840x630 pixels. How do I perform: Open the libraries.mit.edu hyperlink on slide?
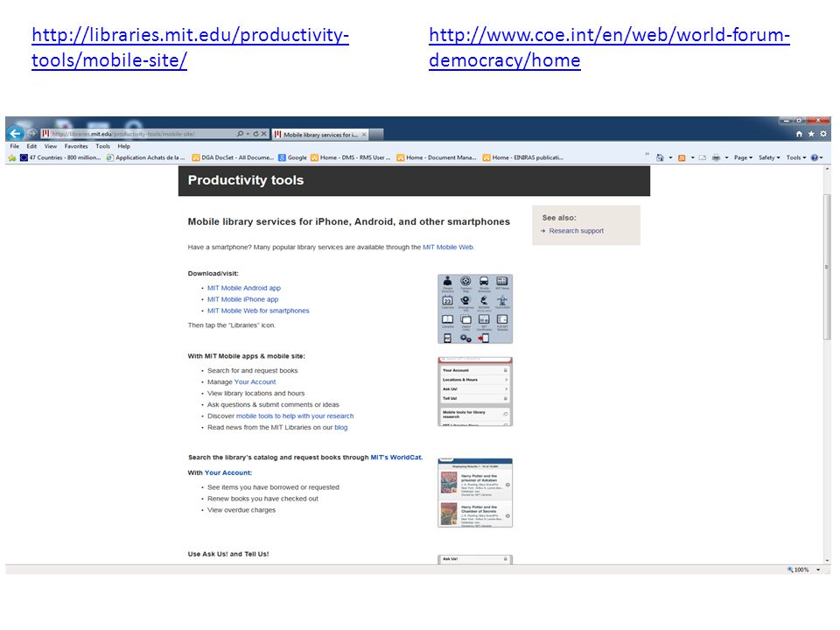tap(190, 47)
